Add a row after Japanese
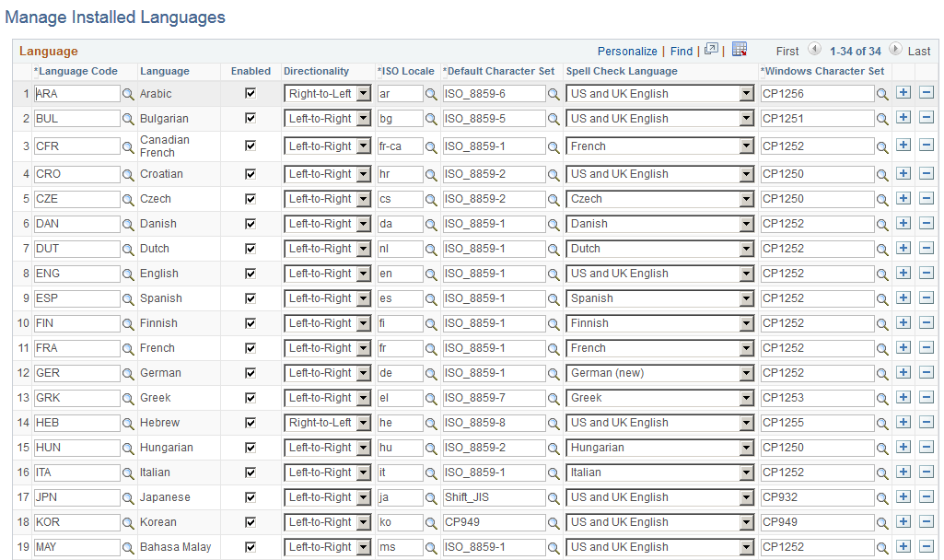 pos(903,496)
